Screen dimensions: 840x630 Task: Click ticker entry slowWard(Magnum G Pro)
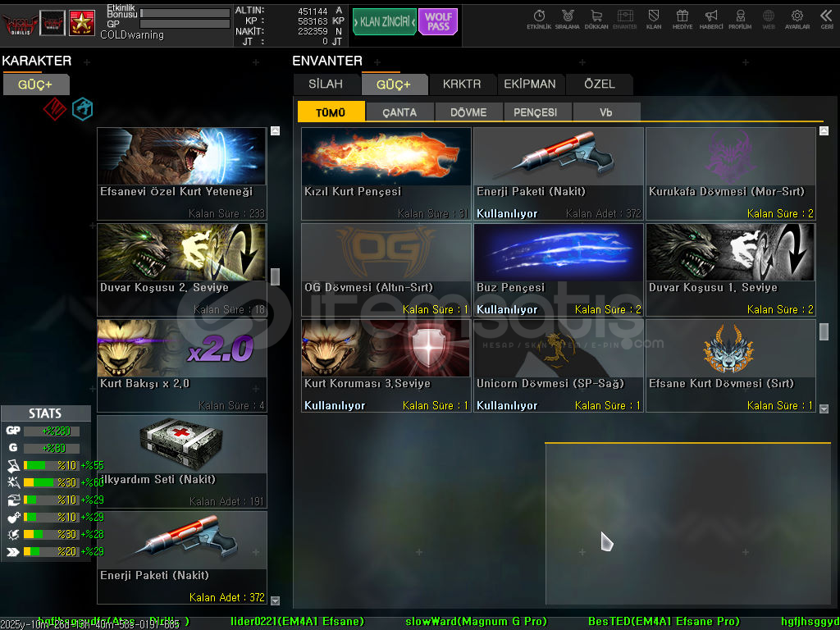(477, 622)
